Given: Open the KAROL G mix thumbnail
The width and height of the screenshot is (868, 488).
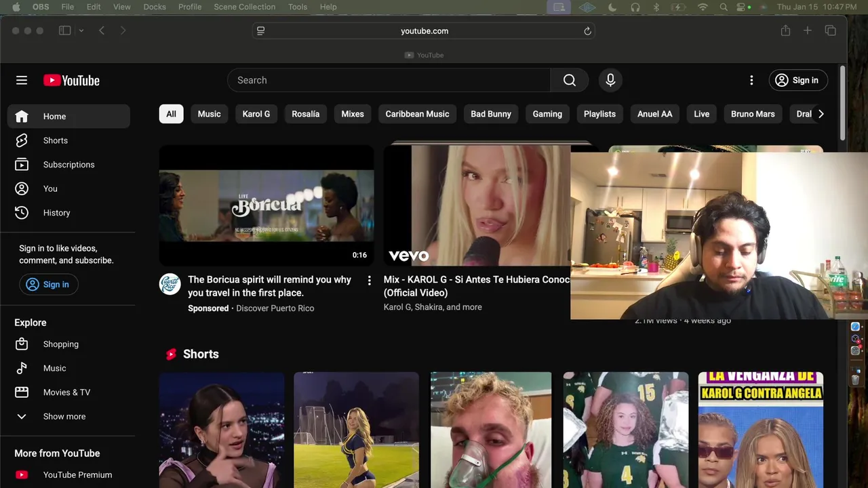Looking at the screenshot, I should click(477, 205).
